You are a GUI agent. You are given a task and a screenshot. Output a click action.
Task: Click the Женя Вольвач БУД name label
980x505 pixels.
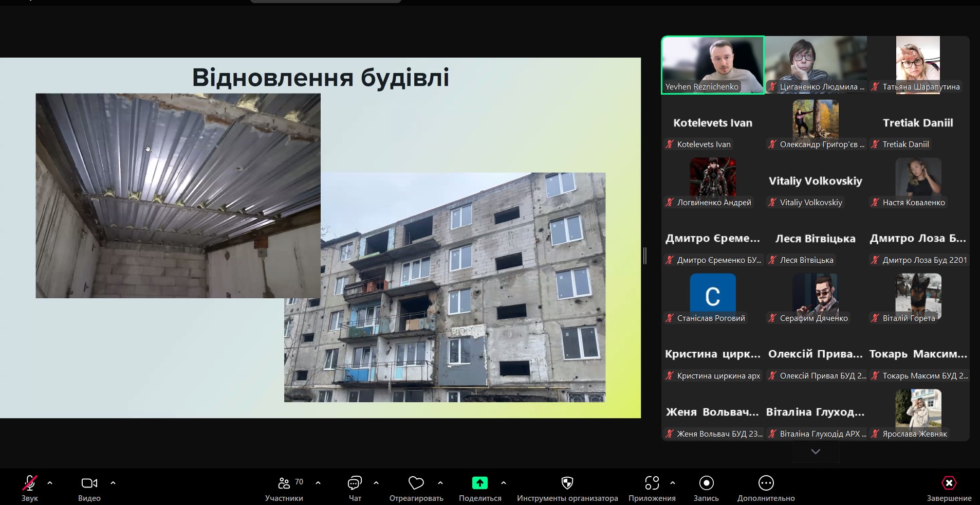719,434
